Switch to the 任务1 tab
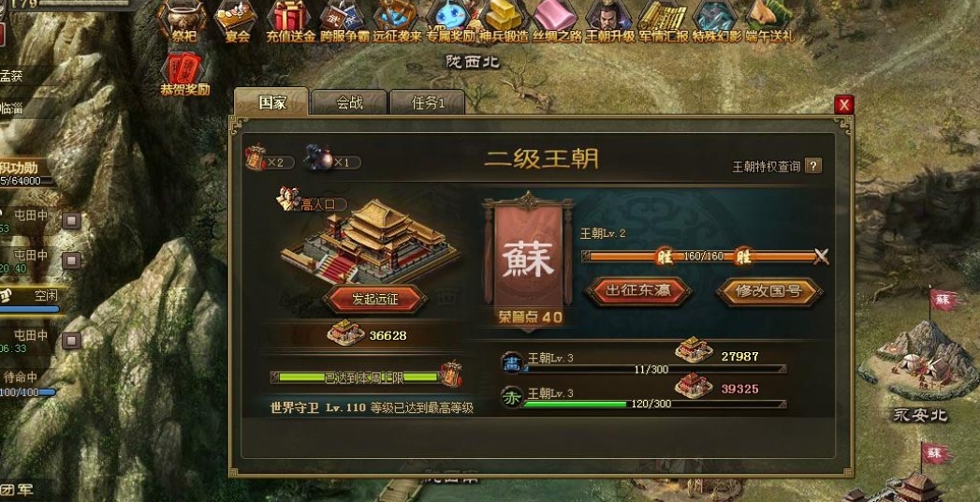Image resolution: width=980 pixels, height=502 pixels. click(428, 102)
